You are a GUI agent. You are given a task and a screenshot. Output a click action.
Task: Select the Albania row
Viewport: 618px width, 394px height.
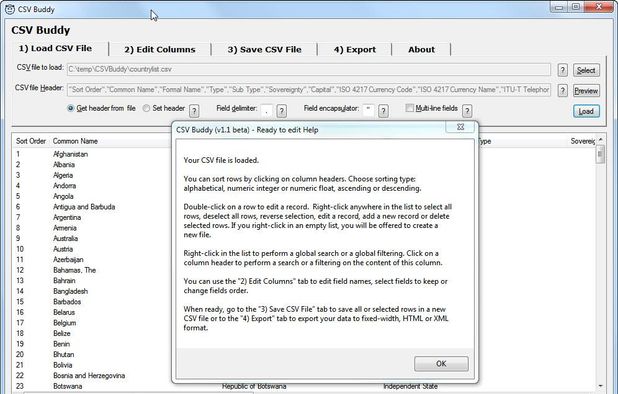click(x=63, y=165)
